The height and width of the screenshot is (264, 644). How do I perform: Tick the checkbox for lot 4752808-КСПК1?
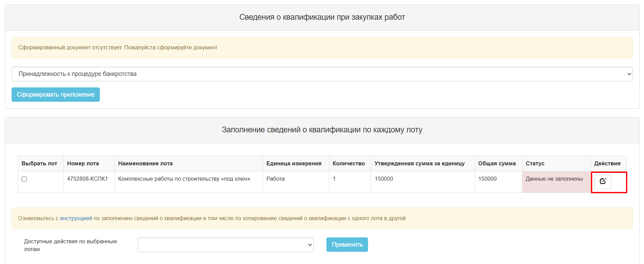pyautogui.click(x=24, y=179)
